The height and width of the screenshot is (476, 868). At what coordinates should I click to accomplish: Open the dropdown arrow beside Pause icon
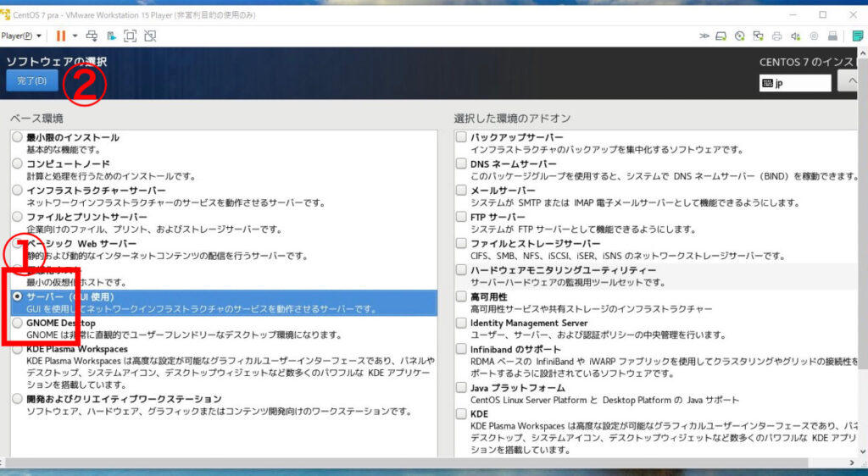pyautogui.click(x=75, y=36)
